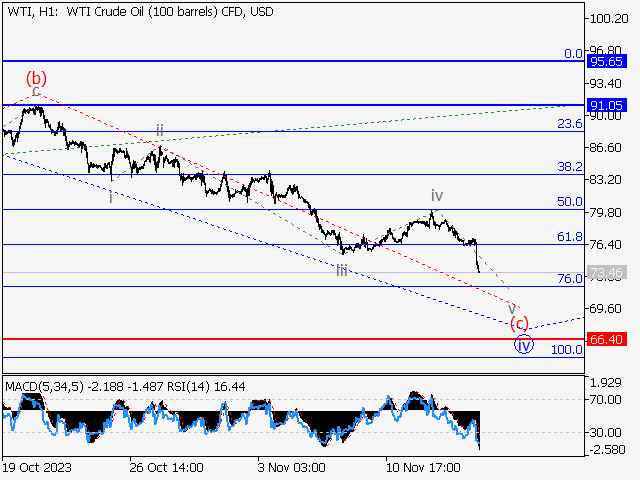The image size is (640, 480).
Task: Click the 30.00 RSI axis level
Action: click(x=605, y=432)
